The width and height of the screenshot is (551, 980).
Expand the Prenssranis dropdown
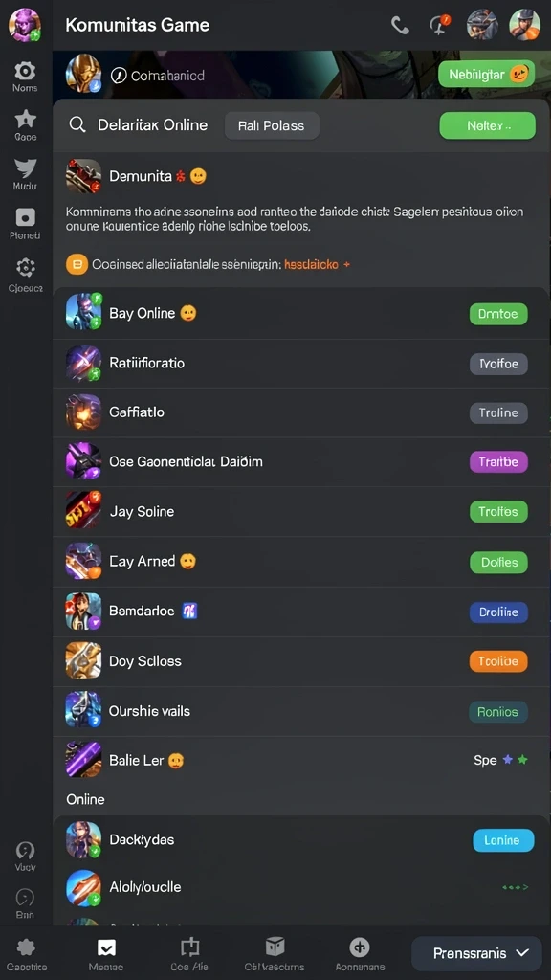476,953
